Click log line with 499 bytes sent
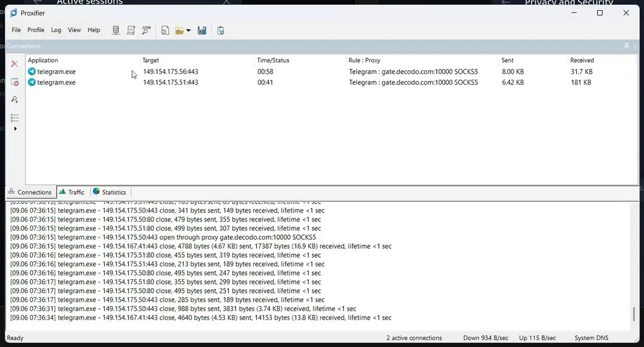Viewport: 644px width, 347px height. [x=165, y=229]
